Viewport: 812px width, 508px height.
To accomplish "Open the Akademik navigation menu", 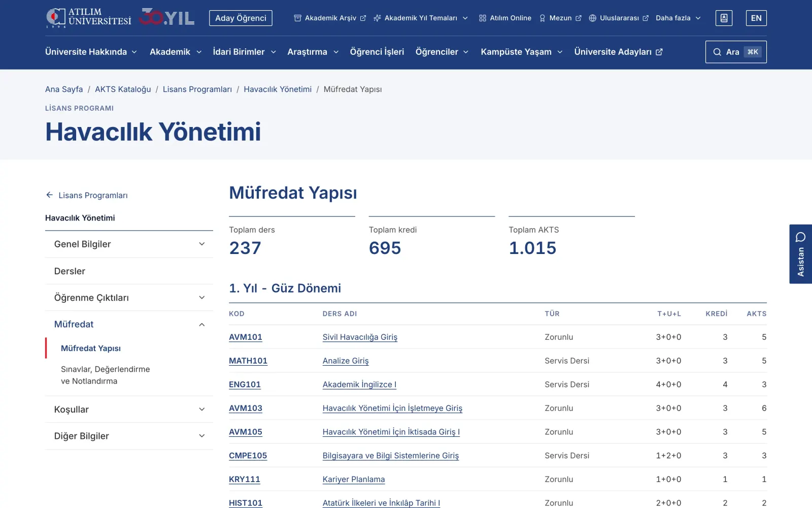I will pyautogui.click(x=176, y=52).
